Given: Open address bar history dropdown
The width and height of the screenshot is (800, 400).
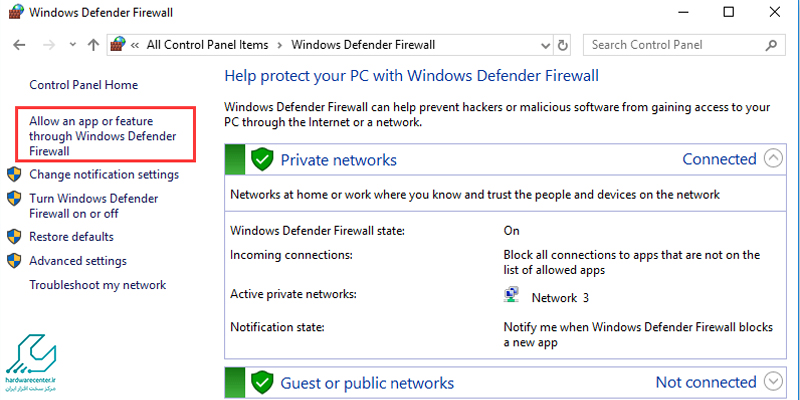Looking at the screenshot, I should [545, 45].
